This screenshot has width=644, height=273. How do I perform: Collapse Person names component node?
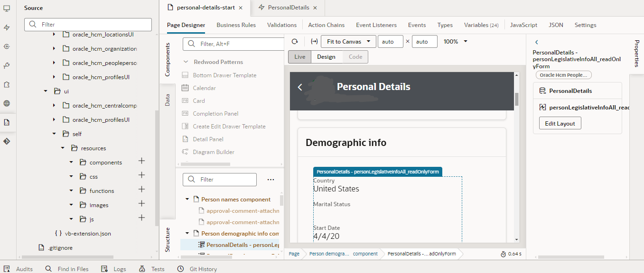click(188, 200)
